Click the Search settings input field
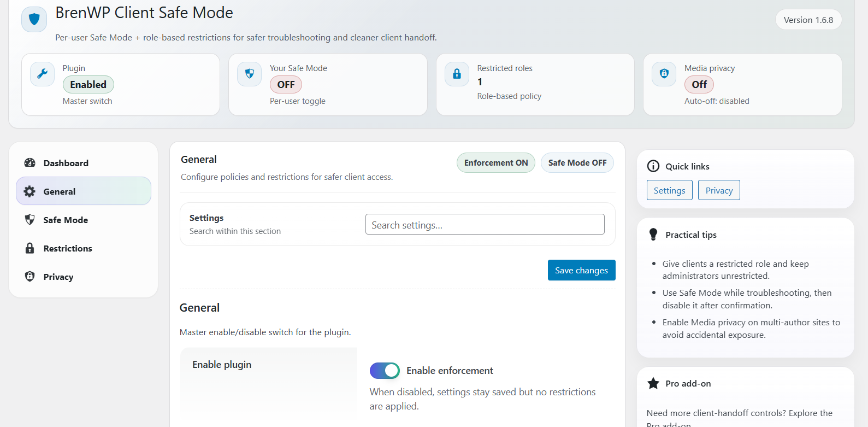 [x=485, y=225]
